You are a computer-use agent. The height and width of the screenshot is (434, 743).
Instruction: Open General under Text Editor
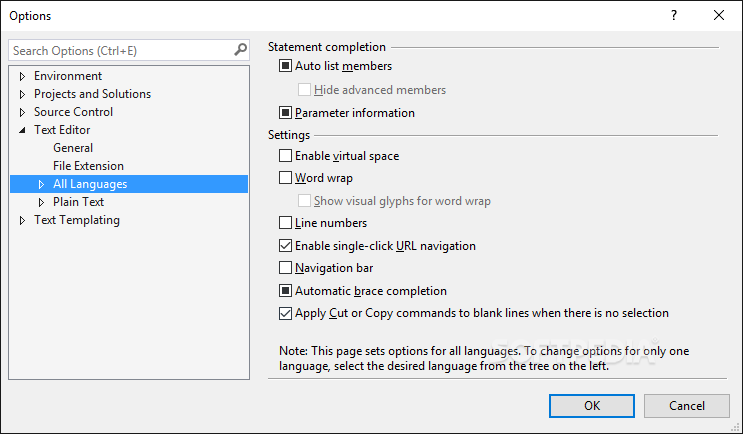[73, 148]
